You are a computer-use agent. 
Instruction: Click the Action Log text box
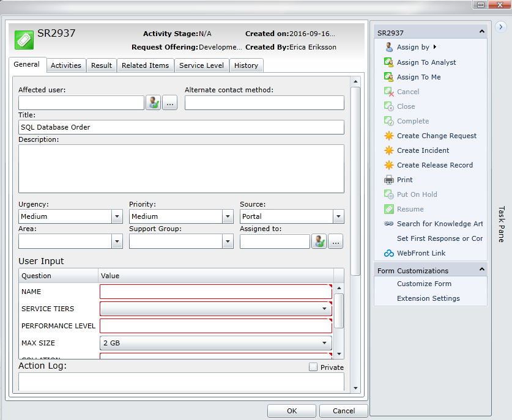click(x=181, y=381)
